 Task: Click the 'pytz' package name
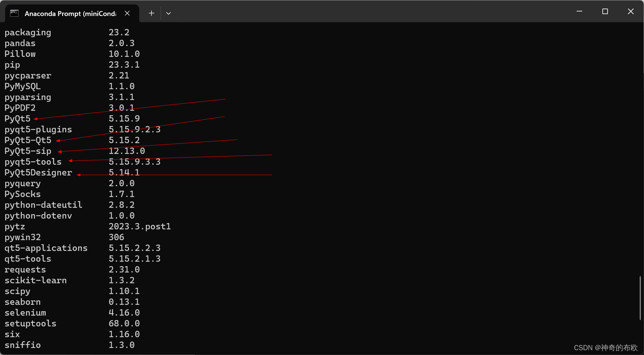pyautogui.click(x=15, y=227)
